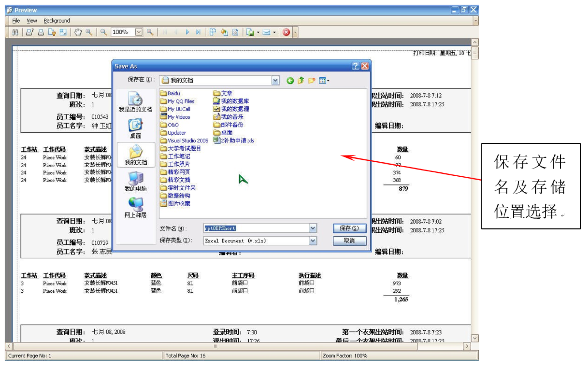Click the print icon in toolbar
This screenshot has height=368, width=588.
(41, 32)
